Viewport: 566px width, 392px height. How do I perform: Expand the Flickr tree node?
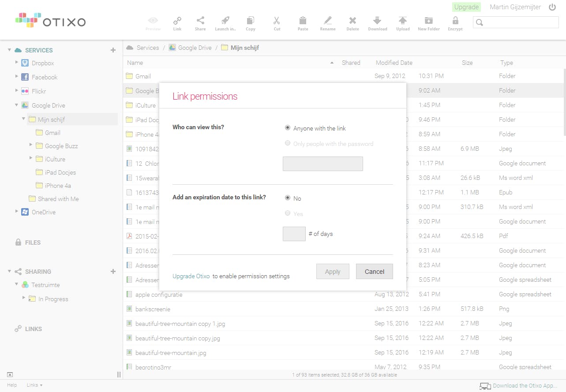point(17,91)
